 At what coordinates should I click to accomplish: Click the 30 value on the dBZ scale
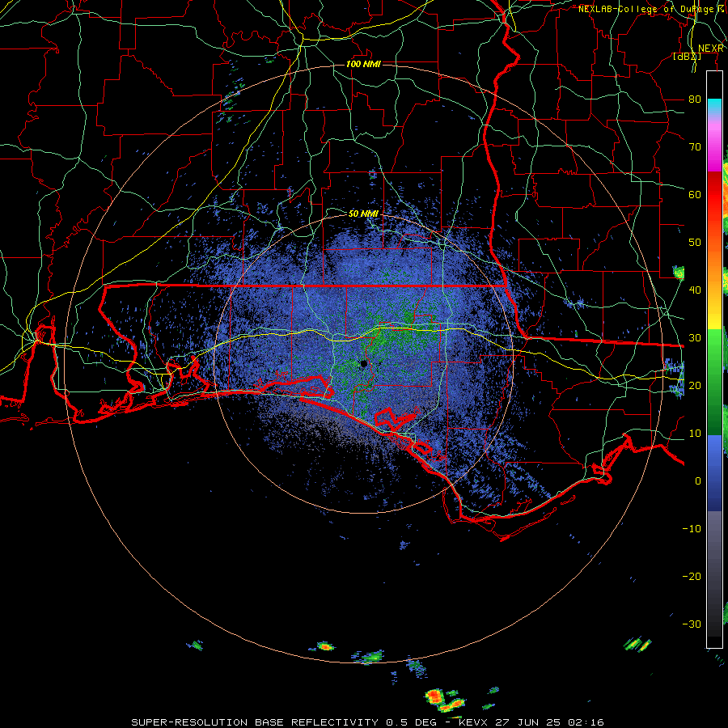click(x=695, y=338)
